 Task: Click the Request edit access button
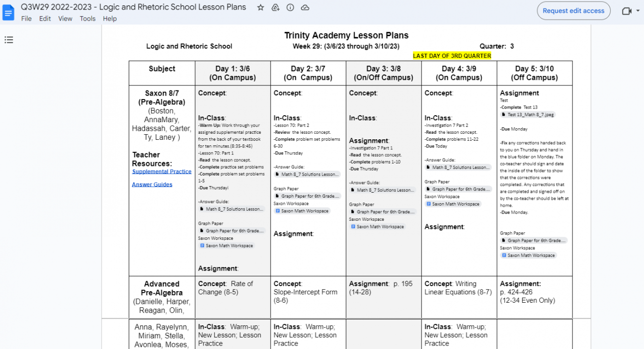point(574,10)
